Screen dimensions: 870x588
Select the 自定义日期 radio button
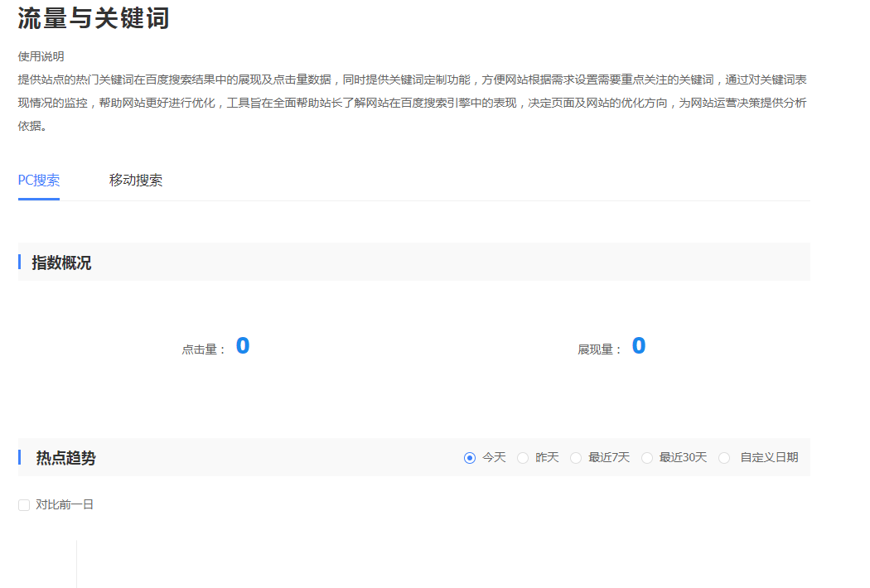724,458
